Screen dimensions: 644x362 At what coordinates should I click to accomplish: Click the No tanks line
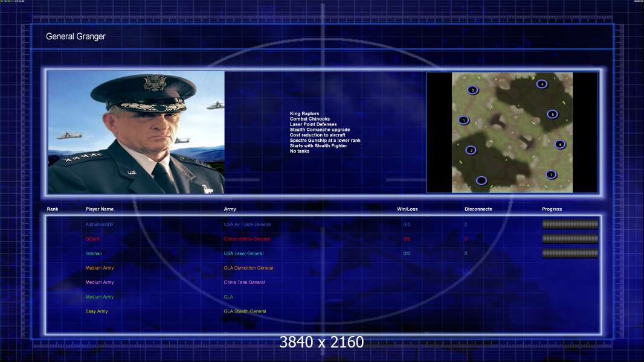pyautogui.click(x=300, y=151)
